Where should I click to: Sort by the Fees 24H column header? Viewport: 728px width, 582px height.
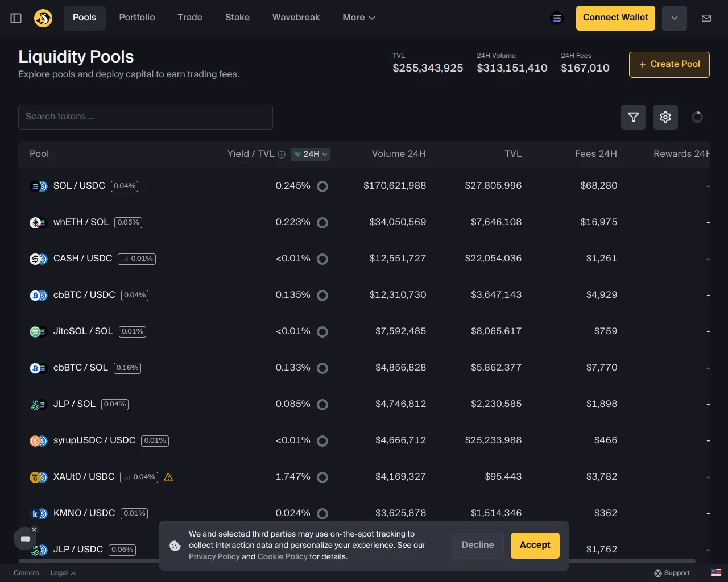point(596,154)
